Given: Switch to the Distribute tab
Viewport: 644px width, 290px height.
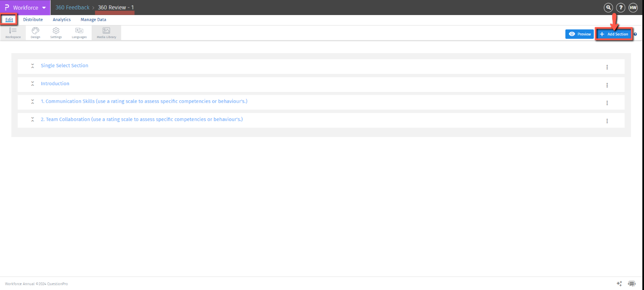Looking at the screenshot, I should [x=33, y=19].
